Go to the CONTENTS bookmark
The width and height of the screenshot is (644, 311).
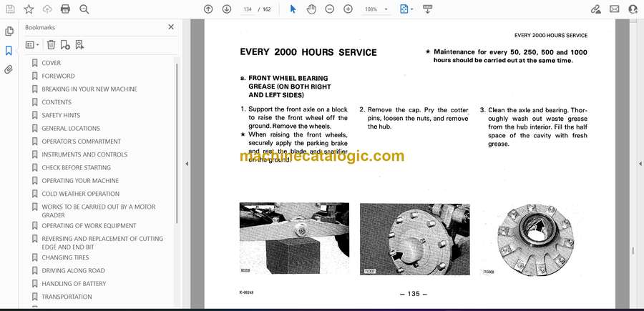coord(57,102)
